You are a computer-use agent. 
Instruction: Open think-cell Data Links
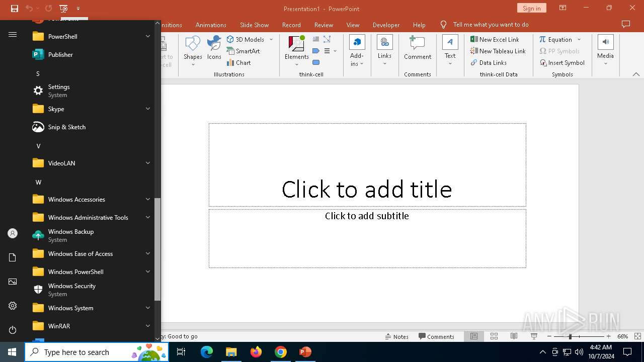tap(489, 62)
